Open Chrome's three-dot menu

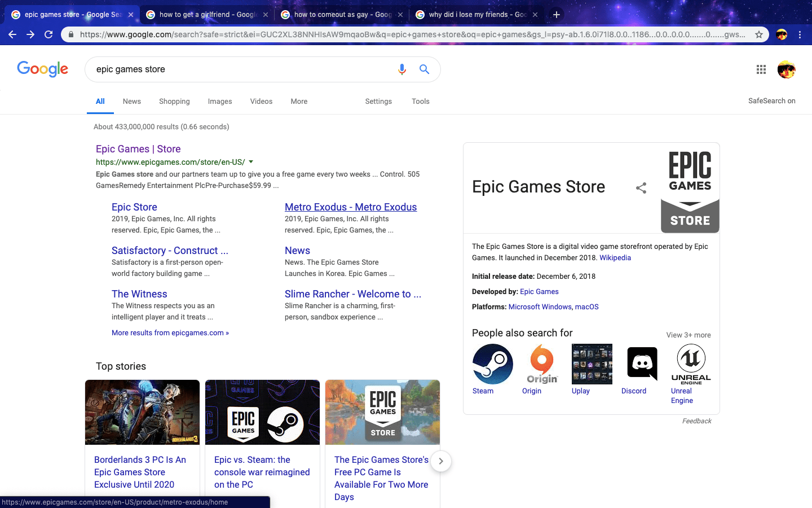(x=800, y=34)
